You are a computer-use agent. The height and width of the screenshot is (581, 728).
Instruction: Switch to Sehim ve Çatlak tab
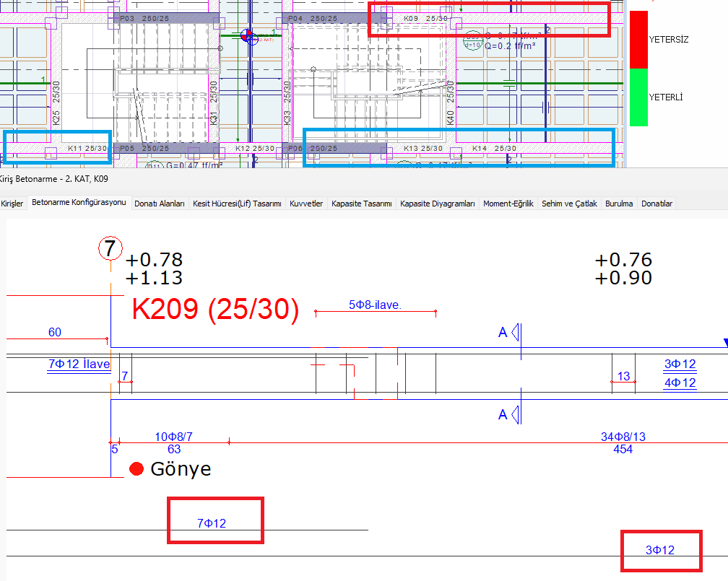pos(569,204)
